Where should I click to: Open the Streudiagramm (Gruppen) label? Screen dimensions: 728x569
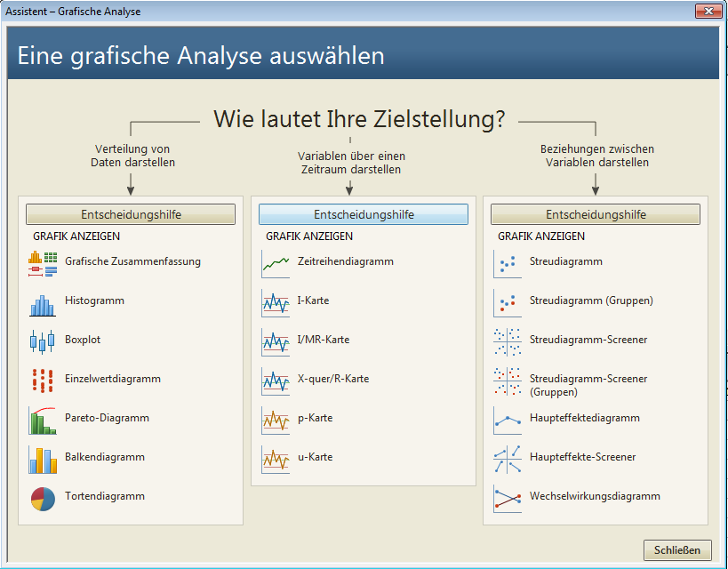591,301
